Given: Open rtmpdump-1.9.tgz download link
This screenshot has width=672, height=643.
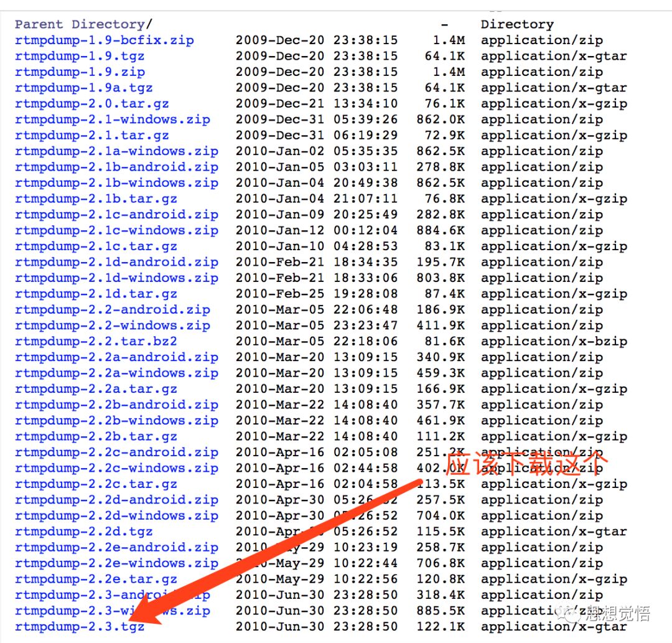Looking at the screenshot, I should point(80,56).
